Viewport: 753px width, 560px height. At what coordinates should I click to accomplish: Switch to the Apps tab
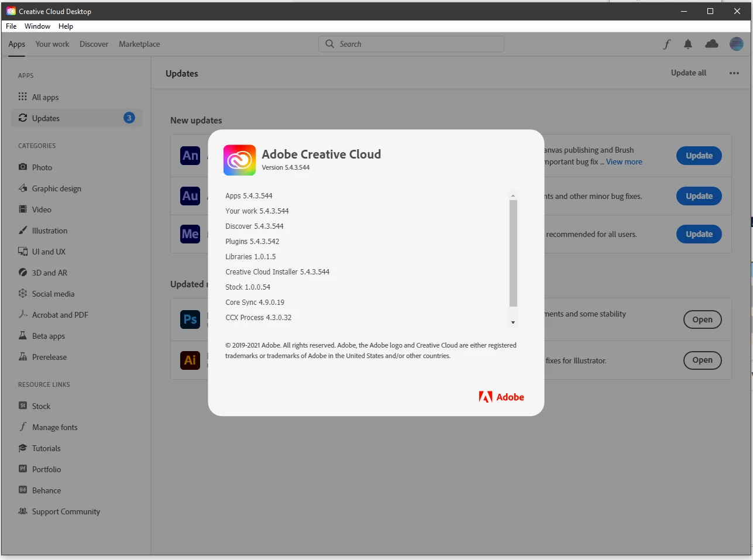[17, 44]
